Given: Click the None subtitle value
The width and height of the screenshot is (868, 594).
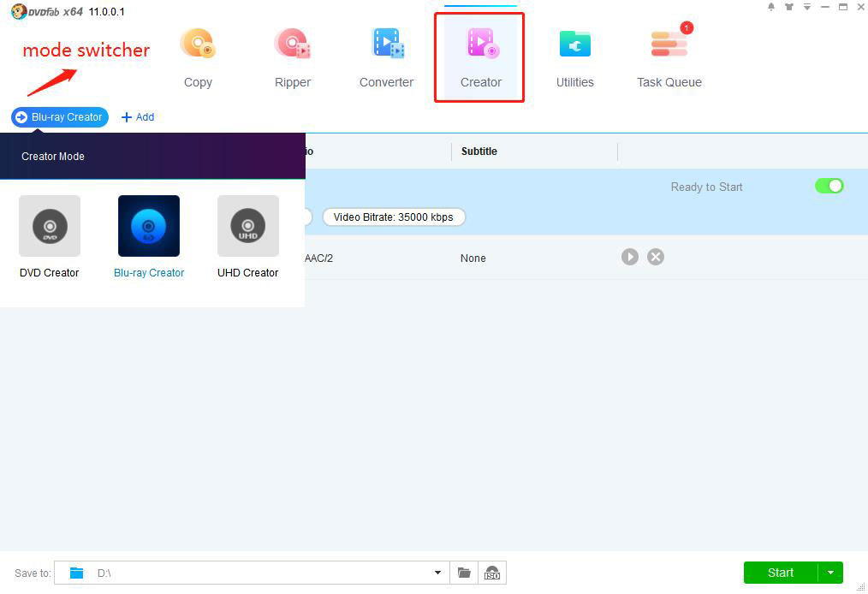Looking at the screenshot, I should (x=473, y=258).
